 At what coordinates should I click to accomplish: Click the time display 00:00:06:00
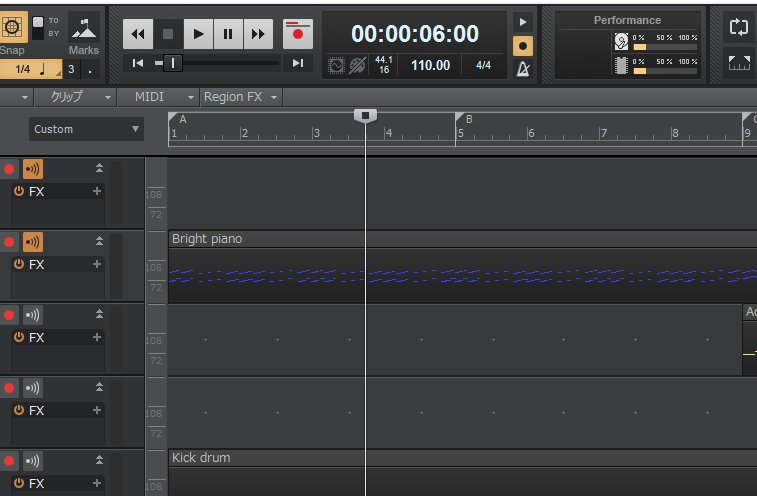[x=415, y=34]
